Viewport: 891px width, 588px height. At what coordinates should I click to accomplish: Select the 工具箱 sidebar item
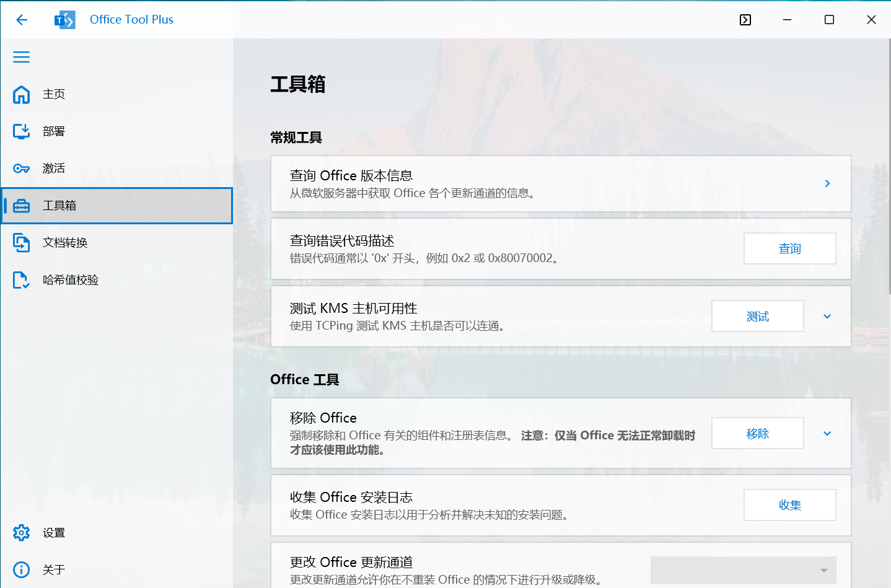(x=116, y=206)
